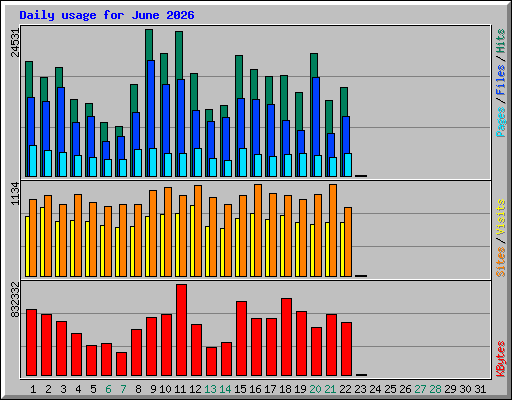Image resolution: width=512 pixels, height=400 pixels.
Task: Click the orange Visits bar for day 21
Action: (333, 230)
